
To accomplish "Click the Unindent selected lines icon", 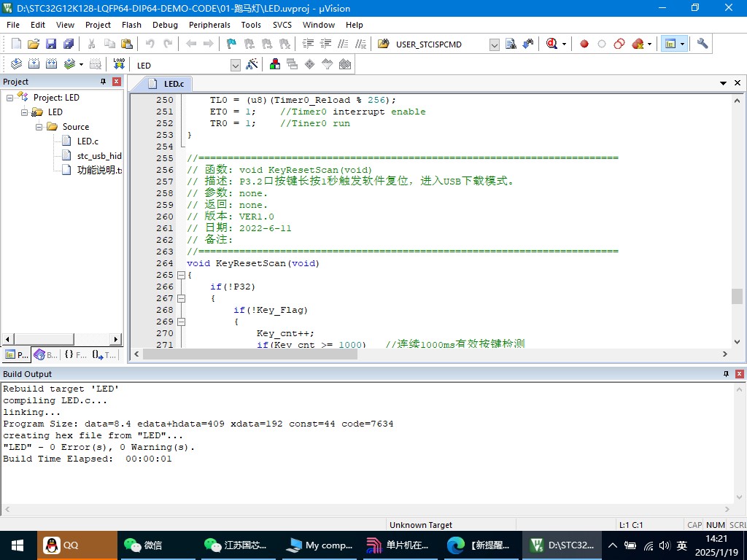I will (325, 44).
